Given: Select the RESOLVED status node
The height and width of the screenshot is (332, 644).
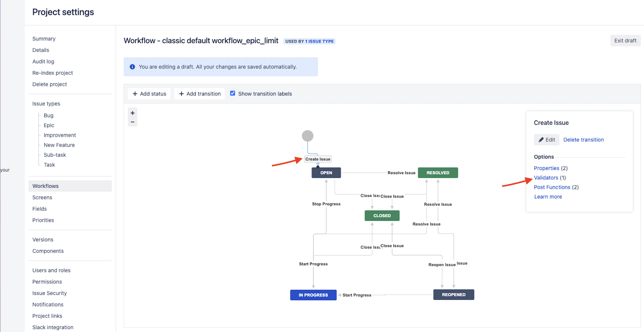Looking at the screenshot, I should tap(438, 173).
